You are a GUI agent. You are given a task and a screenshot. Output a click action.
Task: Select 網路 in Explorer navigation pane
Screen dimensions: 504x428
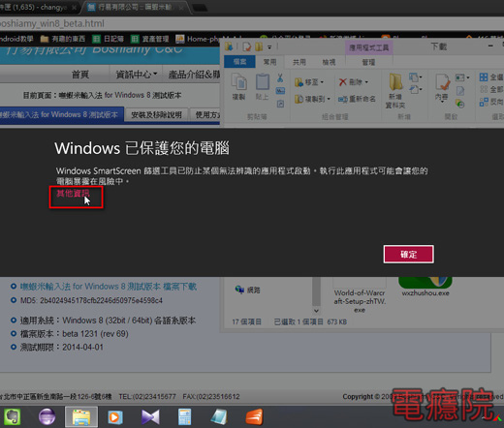click(248, 290)
